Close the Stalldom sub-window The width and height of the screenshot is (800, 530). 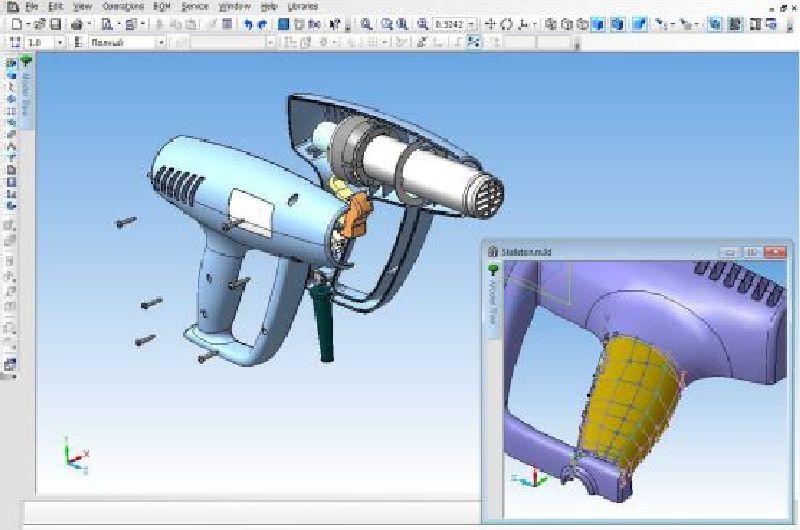coord(774,252)
